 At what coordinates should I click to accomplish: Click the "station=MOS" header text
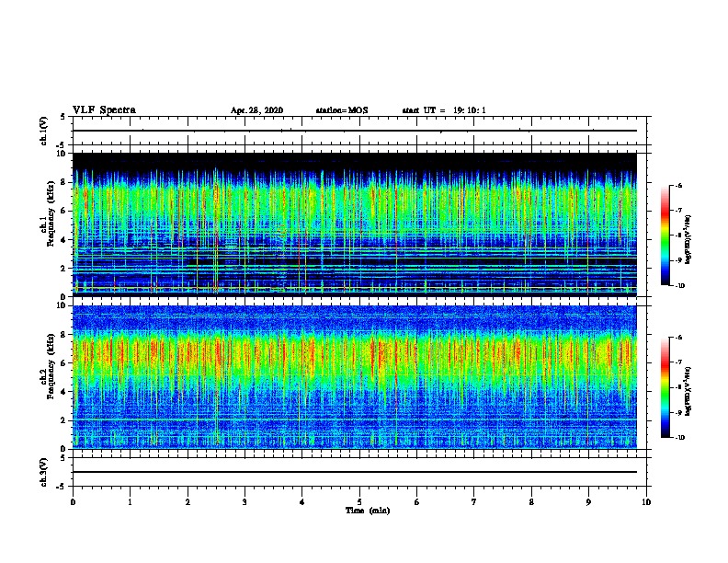click(342, 110)
